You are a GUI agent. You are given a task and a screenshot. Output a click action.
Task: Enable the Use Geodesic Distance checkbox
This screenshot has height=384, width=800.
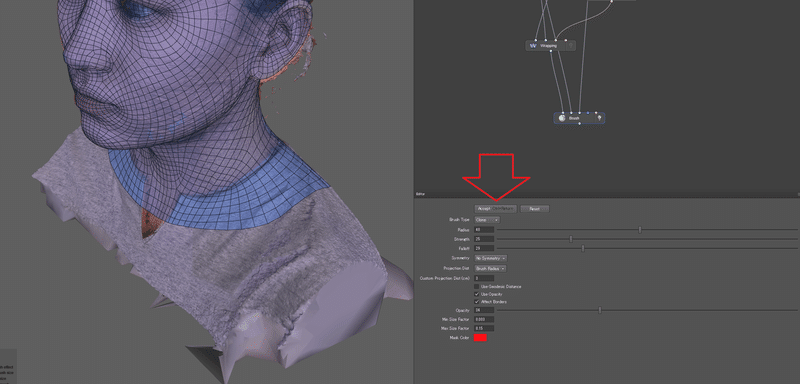(477, 287)
